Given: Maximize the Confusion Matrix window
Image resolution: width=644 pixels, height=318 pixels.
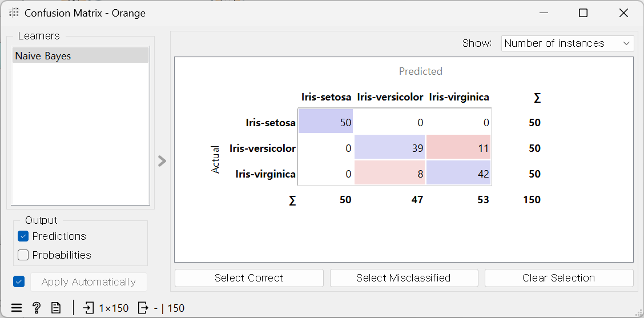Looking at the screenshot, I should 583,13.
